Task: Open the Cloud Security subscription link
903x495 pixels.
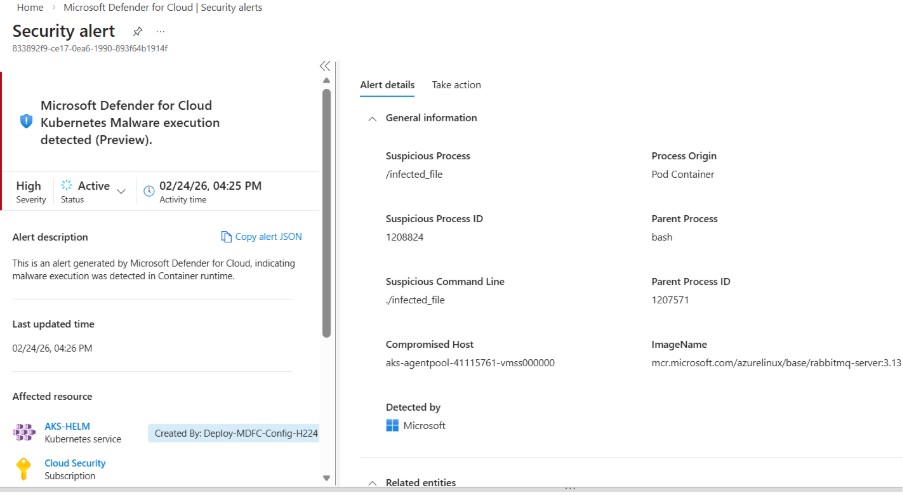Action: 75,463
